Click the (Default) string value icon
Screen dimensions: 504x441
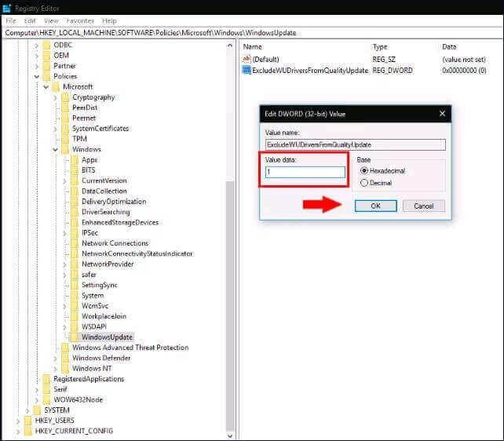(x=247, y=59)
